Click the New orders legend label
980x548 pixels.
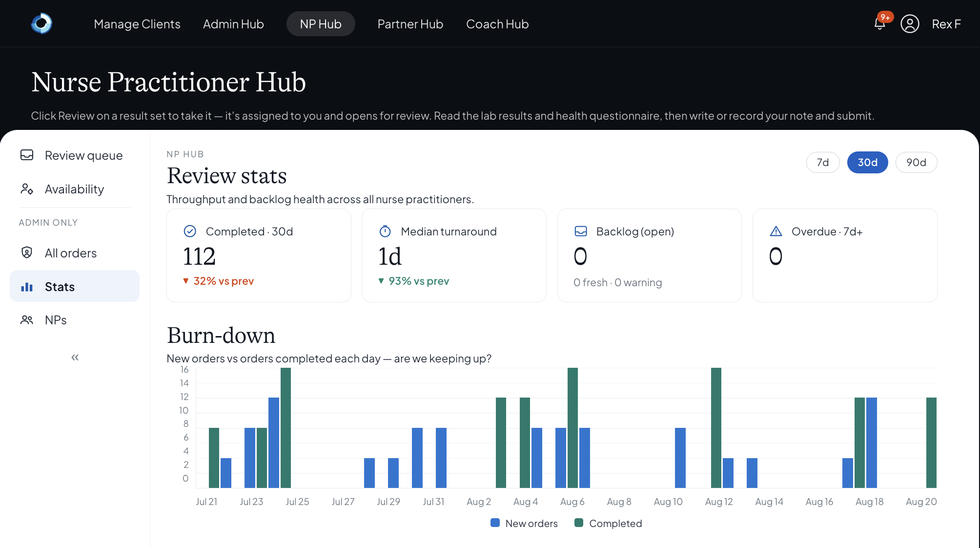pyautogui.click(x=531, y=524)
